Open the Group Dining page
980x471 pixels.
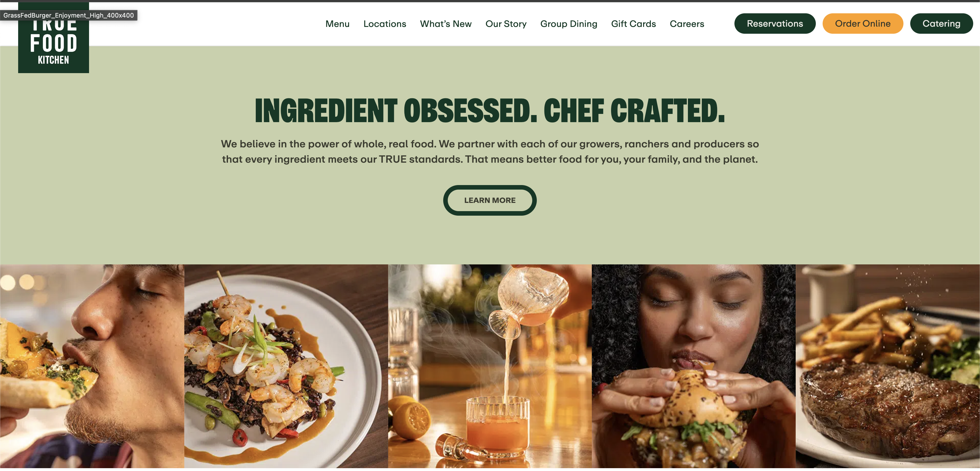point(568,24)
